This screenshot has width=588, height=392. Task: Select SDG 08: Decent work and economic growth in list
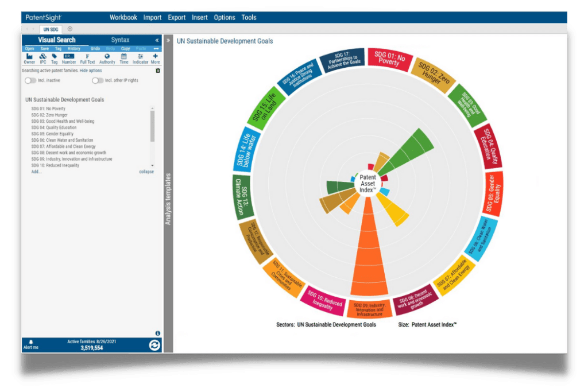(x=69, y=153)
